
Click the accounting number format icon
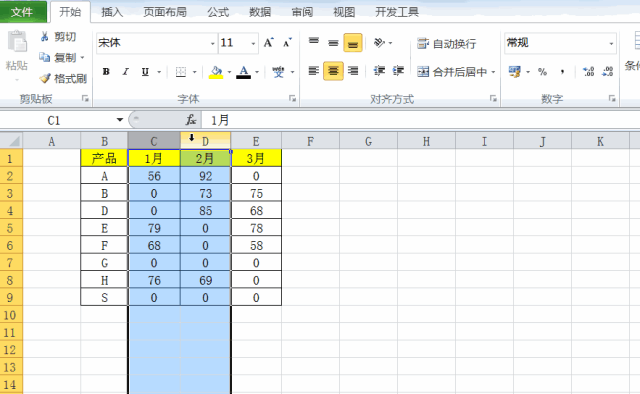coord(514,72)
